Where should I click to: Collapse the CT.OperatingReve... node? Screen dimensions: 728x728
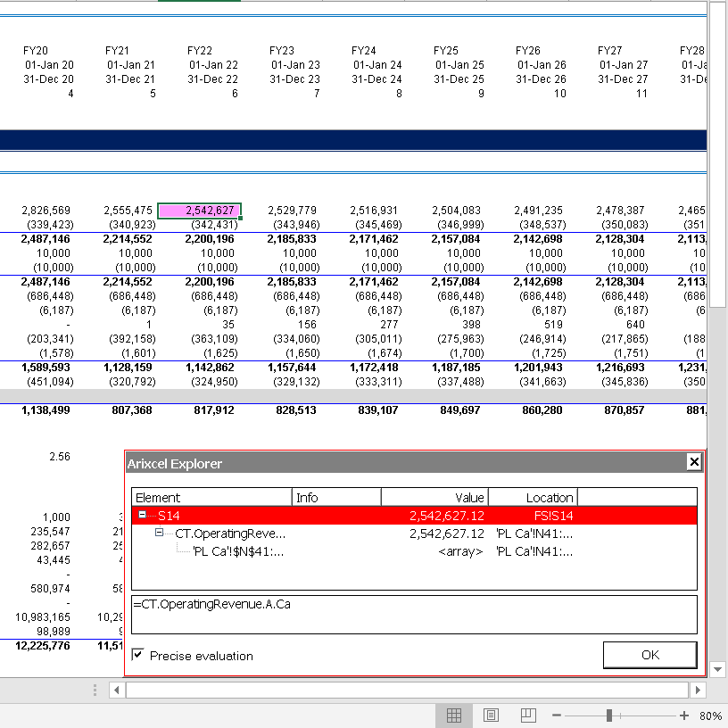tap(159, 533)
